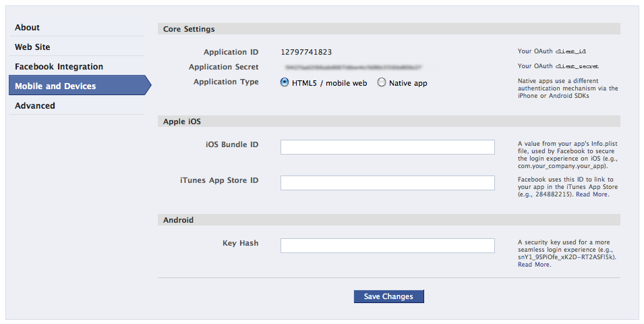Focus the iOS Bundle ID field

pyautogui.click(x=387, y=147)
